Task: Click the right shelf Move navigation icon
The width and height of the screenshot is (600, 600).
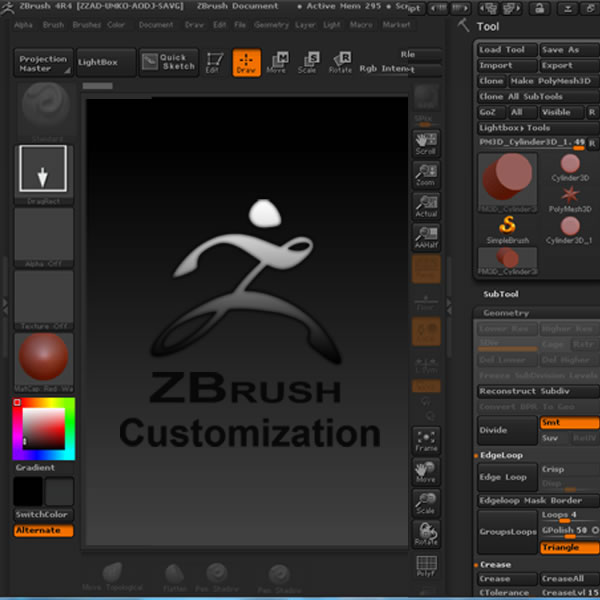Action: click(426, 472)
